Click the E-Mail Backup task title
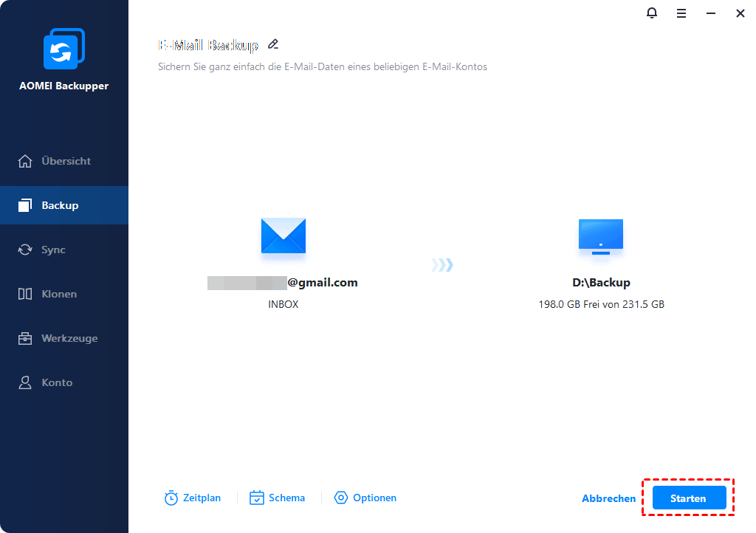The image size is (756, 533). (x=208, y=45)
